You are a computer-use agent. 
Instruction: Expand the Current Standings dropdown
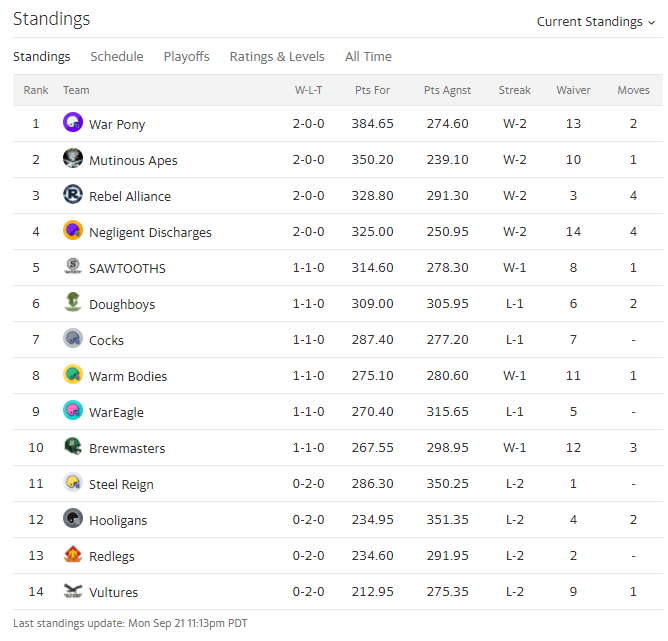point(596,22)
